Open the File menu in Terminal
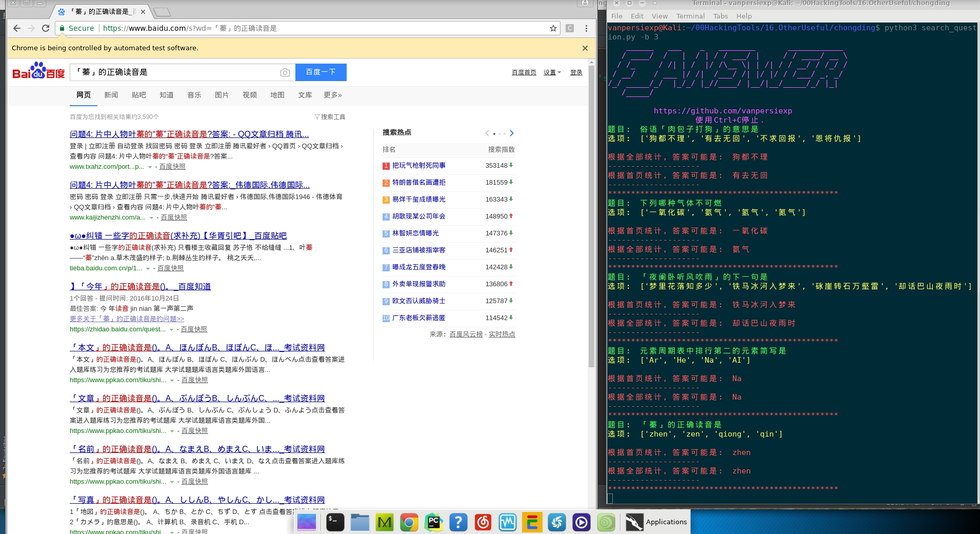 point(617,16)
